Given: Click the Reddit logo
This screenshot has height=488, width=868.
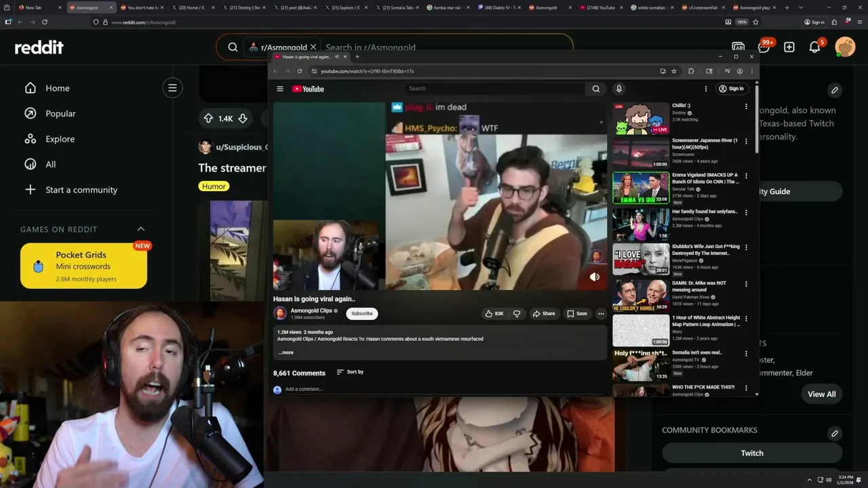Looking at the screenshot, I should [x=39, y=47].
